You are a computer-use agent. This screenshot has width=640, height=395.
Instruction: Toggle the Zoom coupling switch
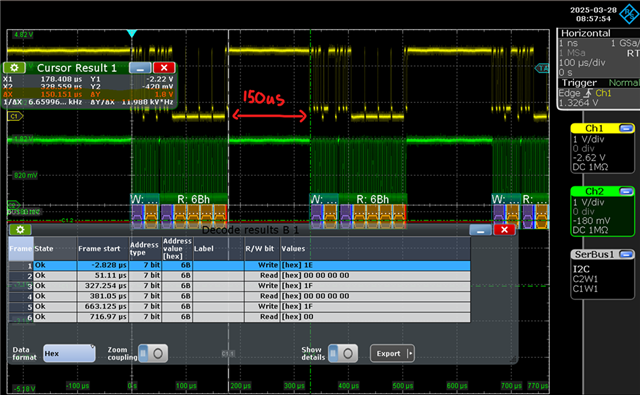[x=153, y=353]
